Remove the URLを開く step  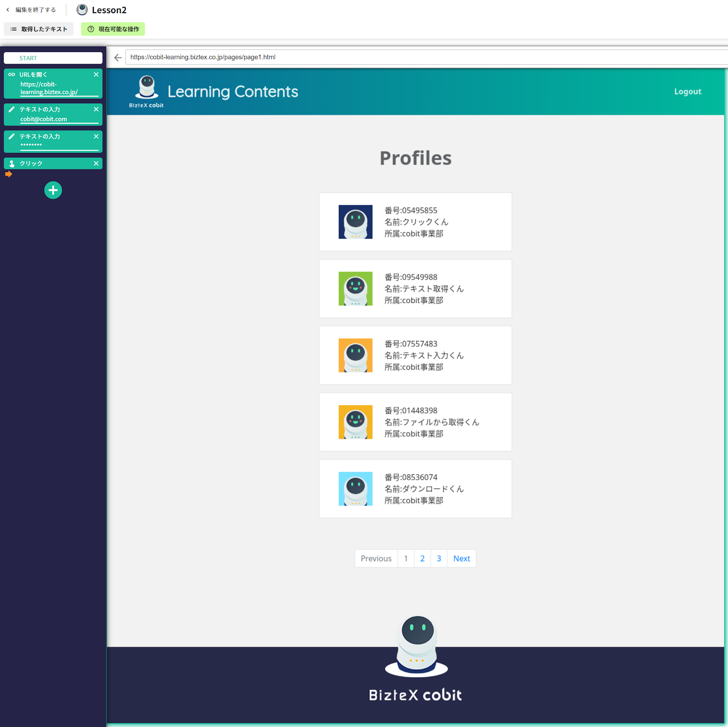click(96, 75)
